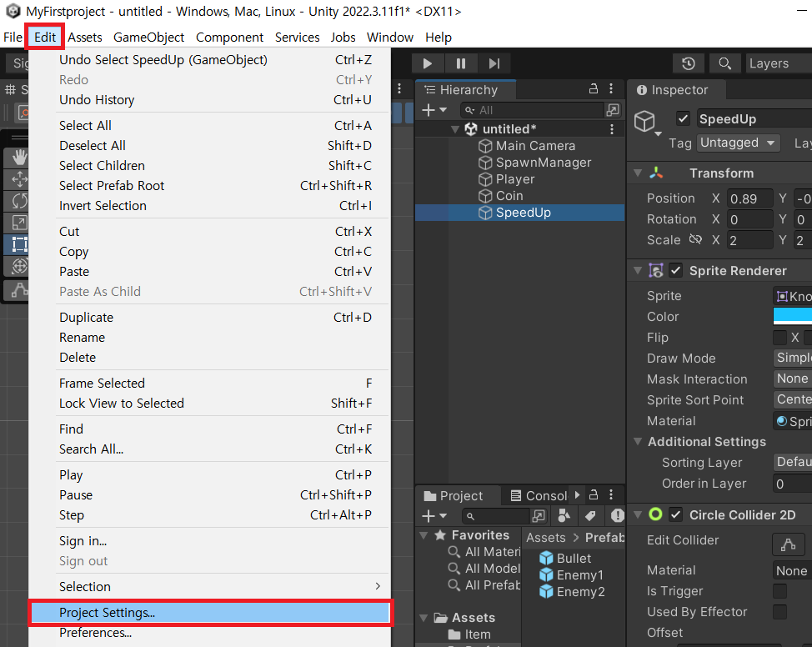Collapse the Favorites folder
812x647 pixels.
[424, 535]
